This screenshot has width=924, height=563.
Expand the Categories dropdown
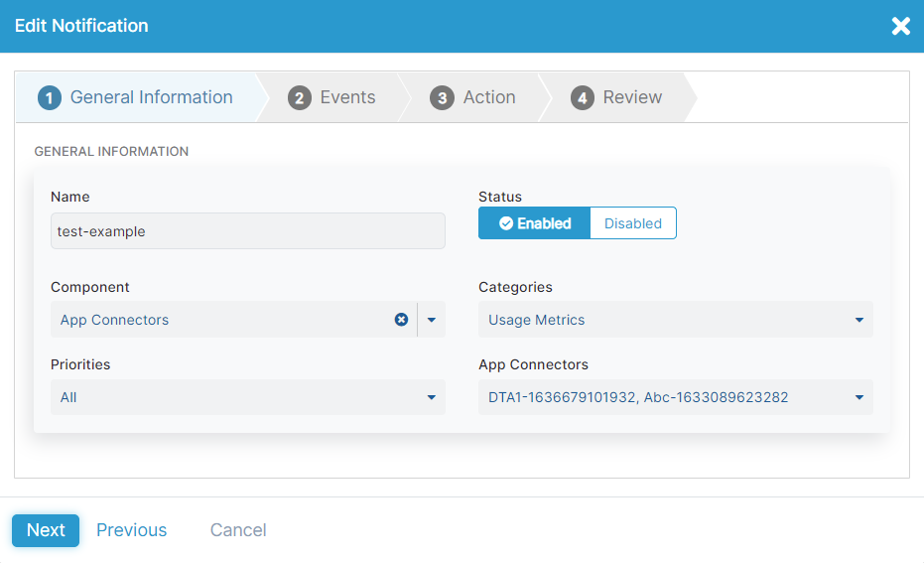[858, 320]
